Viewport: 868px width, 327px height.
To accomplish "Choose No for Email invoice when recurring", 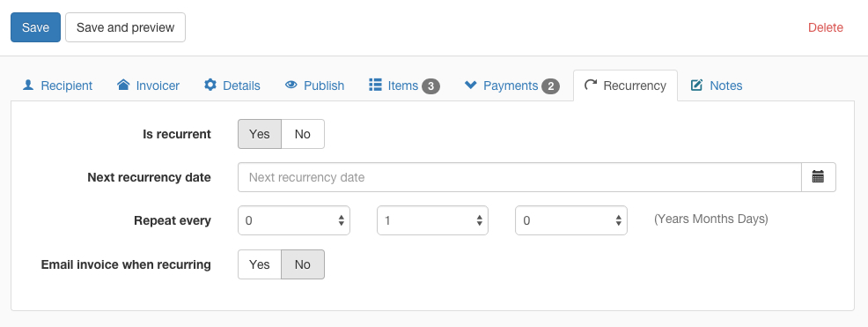I will point(303,264).
